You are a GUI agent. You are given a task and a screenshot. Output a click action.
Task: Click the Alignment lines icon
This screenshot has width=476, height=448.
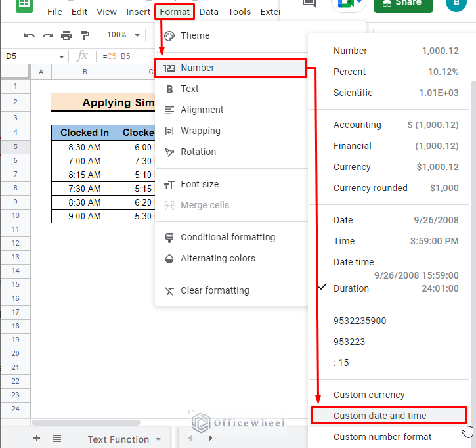coord(169,110)
